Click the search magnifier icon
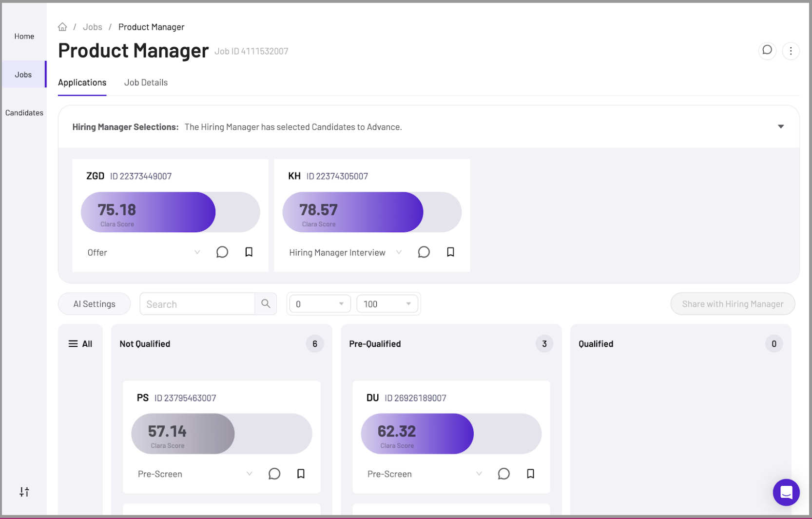Image resolution: width=812 pixels, height=519 pixels. click(x=266, y=303)
